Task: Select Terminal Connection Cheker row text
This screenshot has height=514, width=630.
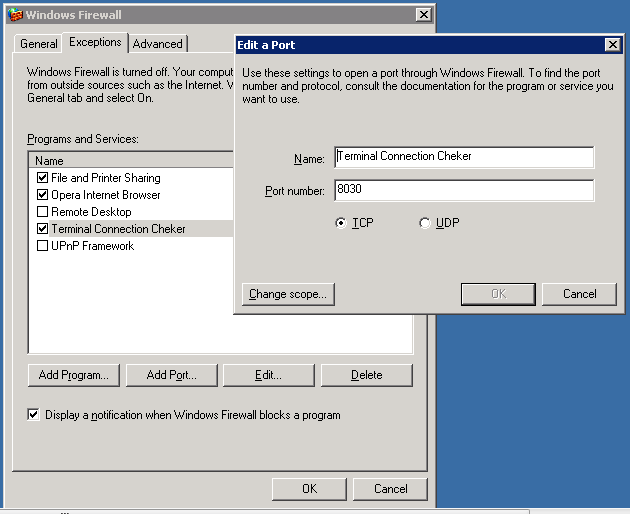Action: [118, 229]
